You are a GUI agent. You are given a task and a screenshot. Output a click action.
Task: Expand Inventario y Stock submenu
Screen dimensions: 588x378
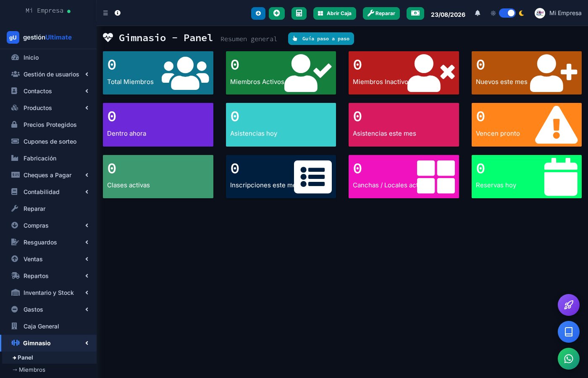tap(48, 293)
